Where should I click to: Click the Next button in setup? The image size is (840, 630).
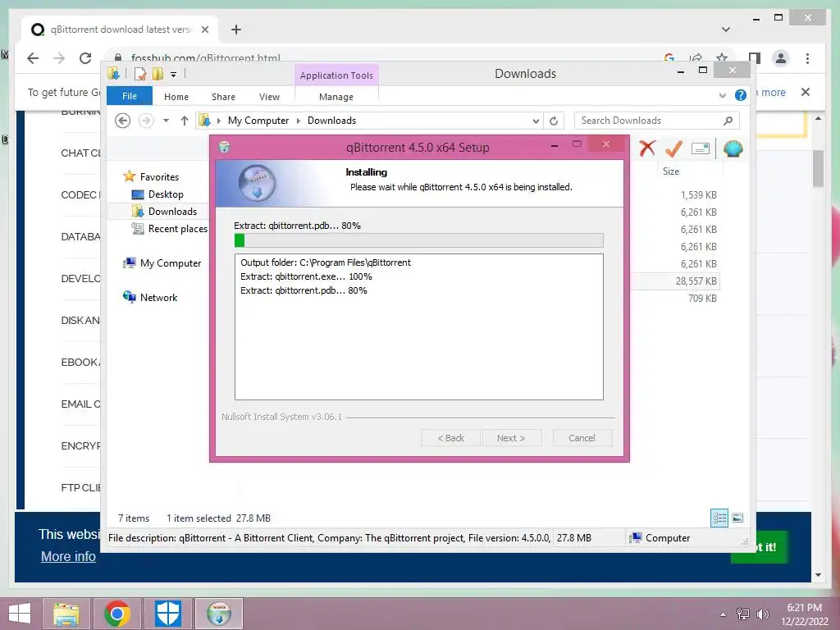tap(511, 438)
